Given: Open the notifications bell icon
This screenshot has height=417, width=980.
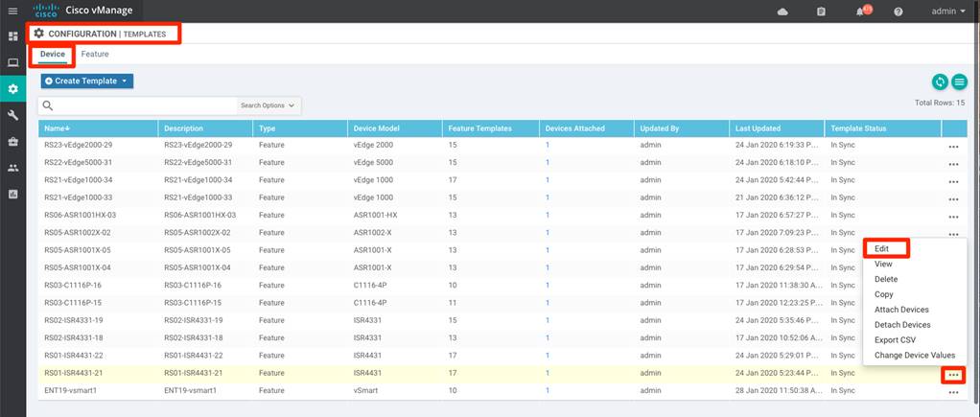Looking at the screenshot, I should [861, 12].
